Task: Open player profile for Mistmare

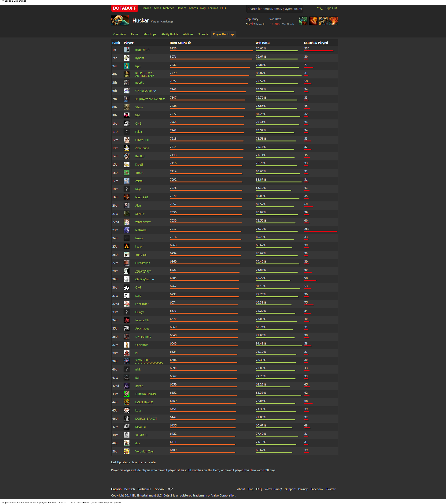Action: pyautogui.click(x=141, y=230)
